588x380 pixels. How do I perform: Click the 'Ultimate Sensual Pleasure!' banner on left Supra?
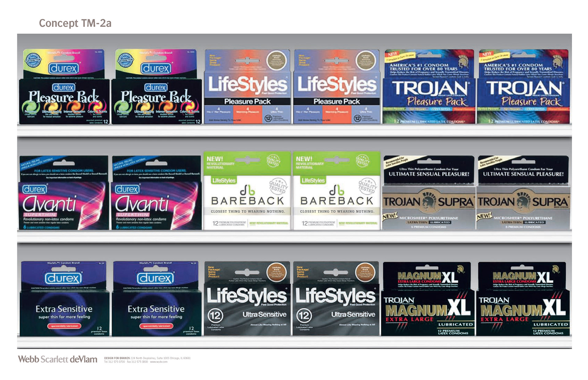pos(429,174)
